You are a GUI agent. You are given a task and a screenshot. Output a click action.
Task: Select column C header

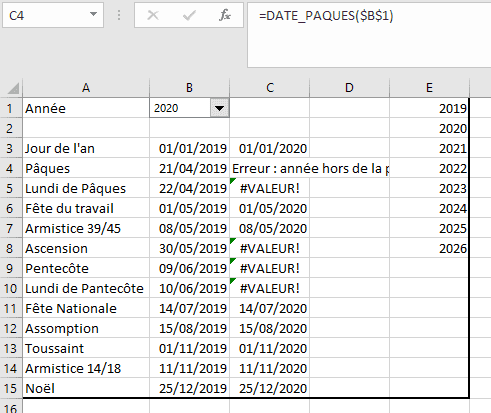[270, 88]
